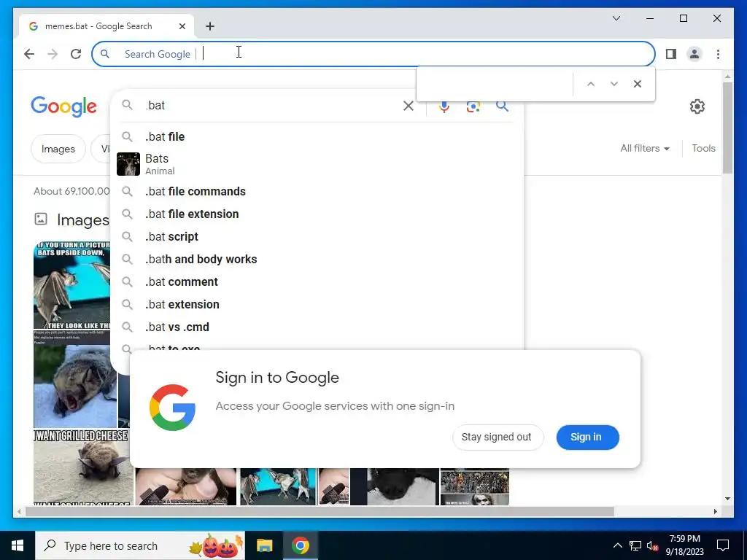Click the muted volume tray icon

point(652,545)
